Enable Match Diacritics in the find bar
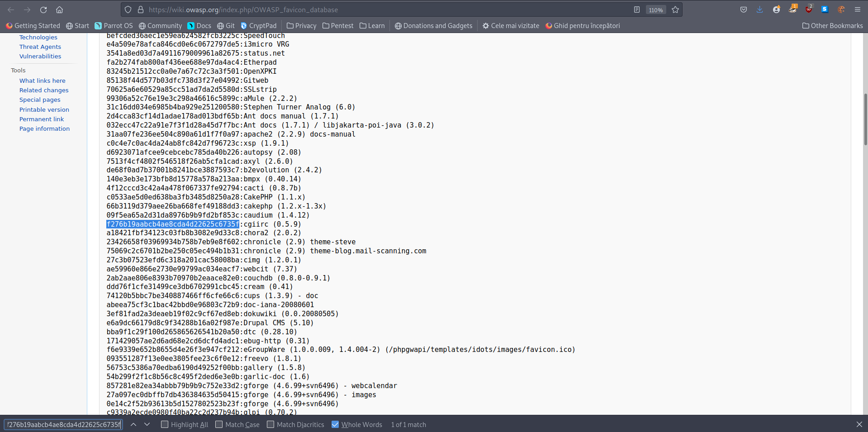Image resolution: width=868 pixels, height=432 pixels. [x=270, y=424]
